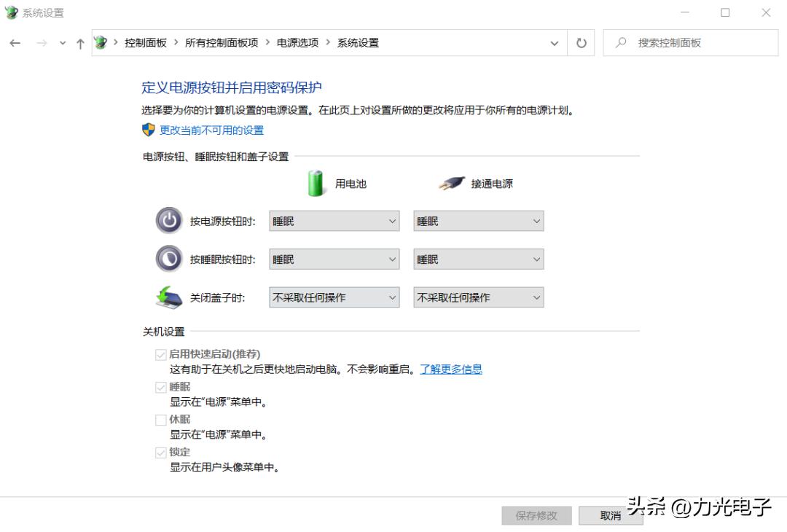
Task: Click the 取消 button
Action: coord(611,515)
